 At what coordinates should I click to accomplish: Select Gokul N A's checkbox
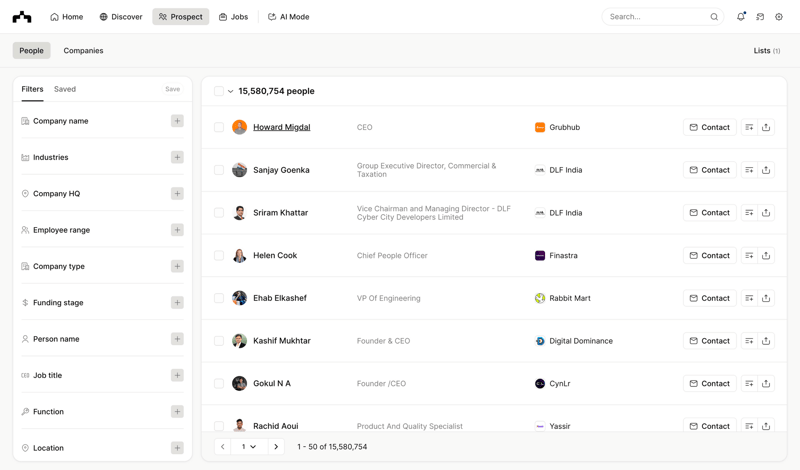219,383
